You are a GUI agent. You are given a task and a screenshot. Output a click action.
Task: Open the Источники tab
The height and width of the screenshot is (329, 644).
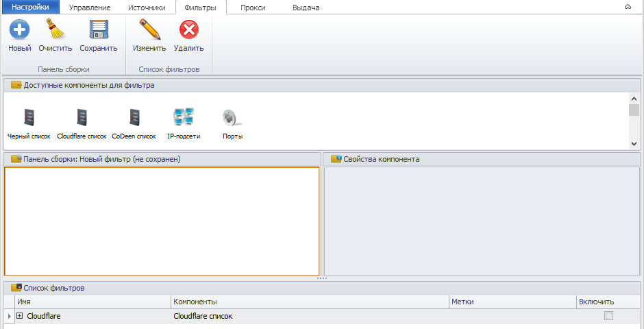click(147, 8)
